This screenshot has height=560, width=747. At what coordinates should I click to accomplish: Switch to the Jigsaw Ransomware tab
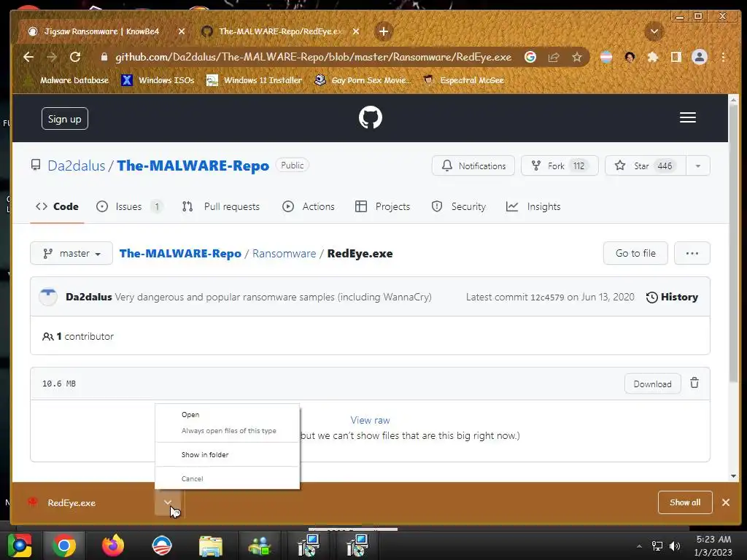click(101, 31)
